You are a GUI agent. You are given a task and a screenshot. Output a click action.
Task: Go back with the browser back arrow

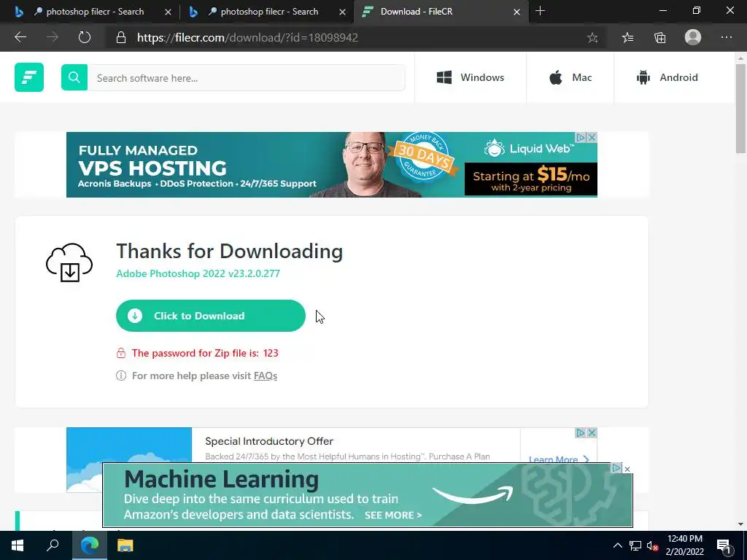20,38
